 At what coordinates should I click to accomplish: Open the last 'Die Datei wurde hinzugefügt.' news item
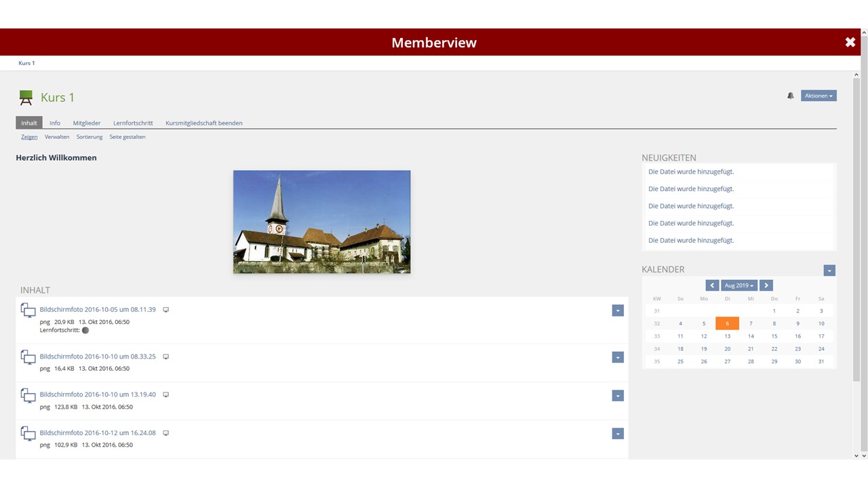click(x=691, y=240)
